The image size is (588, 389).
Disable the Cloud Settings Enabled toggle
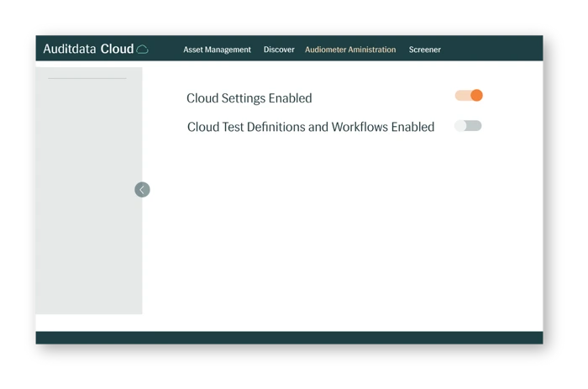click(x=469, y=96)
